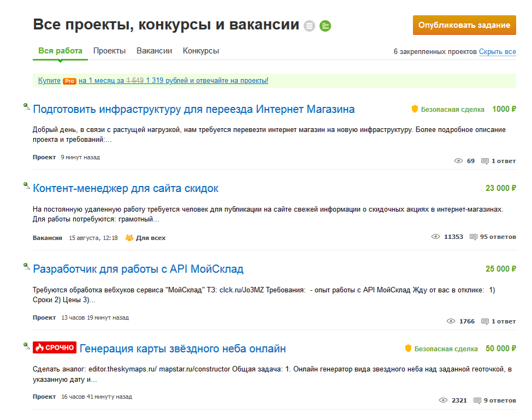532x420 pixels.
Task: Click the green pushpin icon on the infrastructure project
Action: (x=26, y=105)
